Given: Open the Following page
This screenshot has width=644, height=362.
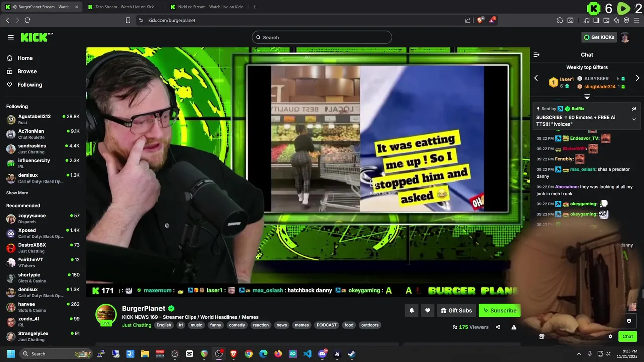Looking at the screenshot, I should (x=30, y=85).
